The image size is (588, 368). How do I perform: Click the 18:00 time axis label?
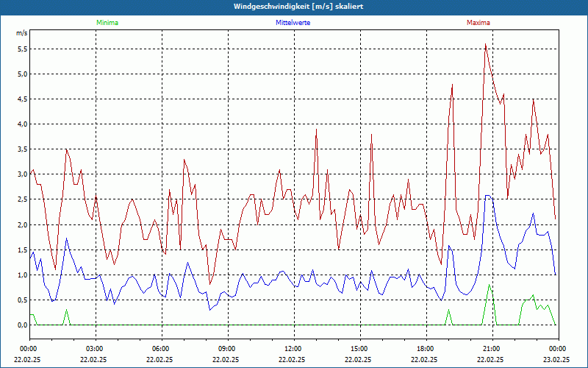[426, 349]
